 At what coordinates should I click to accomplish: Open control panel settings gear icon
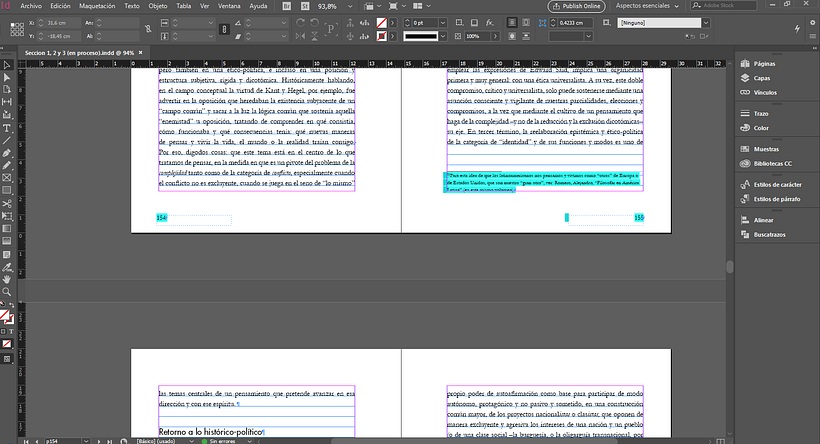pyautogui.click(x=813, y=22)
